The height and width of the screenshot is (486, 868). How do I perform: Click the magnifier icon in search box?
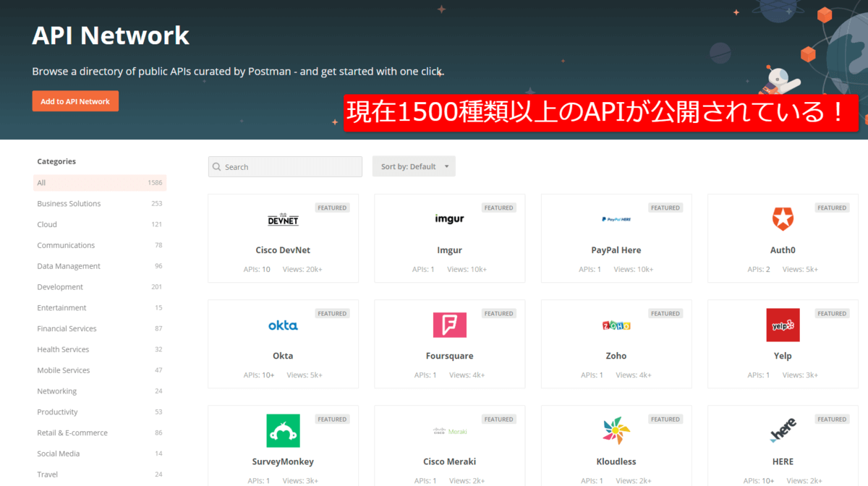coord(216,167)
